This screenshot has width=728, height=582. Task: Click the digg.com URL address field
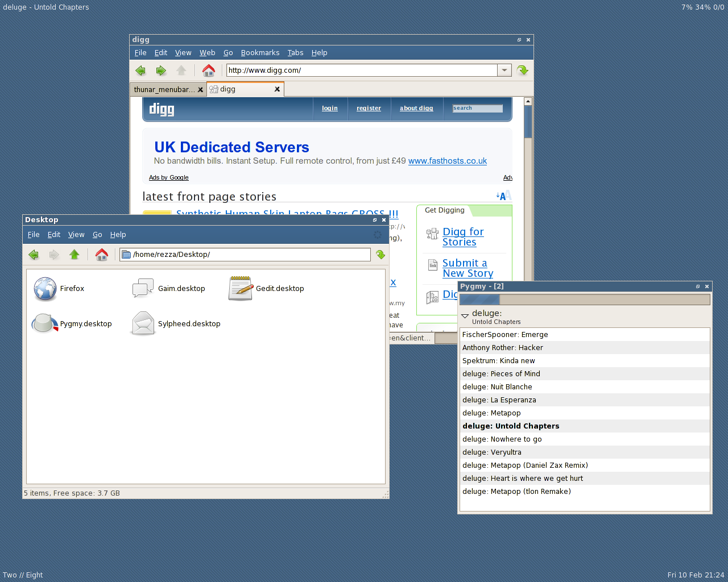pos(362,70)
